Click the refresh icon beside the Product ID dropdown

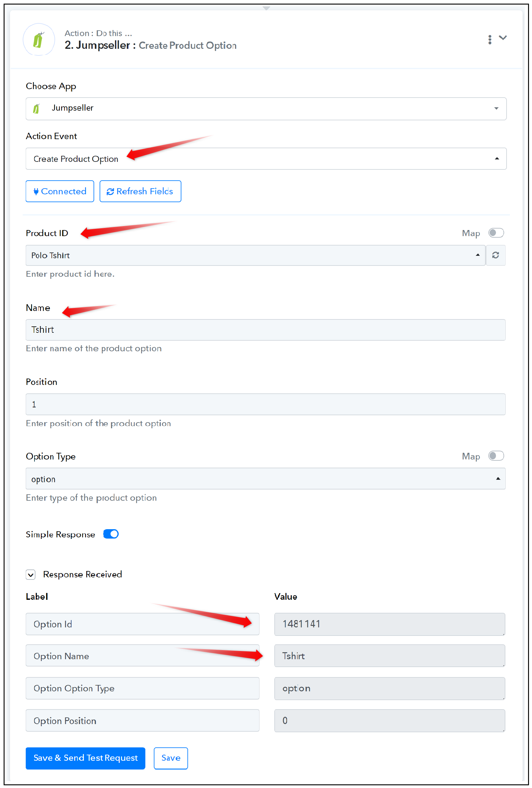point(495,255)
